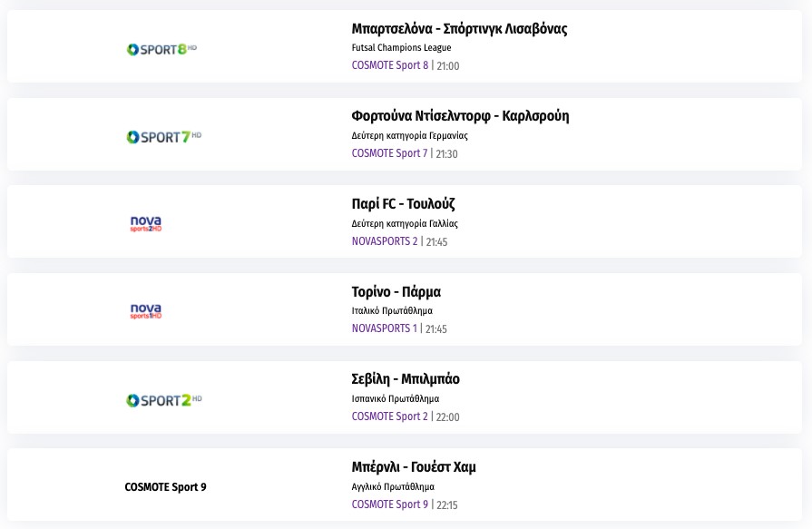Viewport: 812px width, 529px height.
Task: Open the Φορτούνα Ντίσελντορφ - Καρλσρούη match
Action: (x=460, y=116)
